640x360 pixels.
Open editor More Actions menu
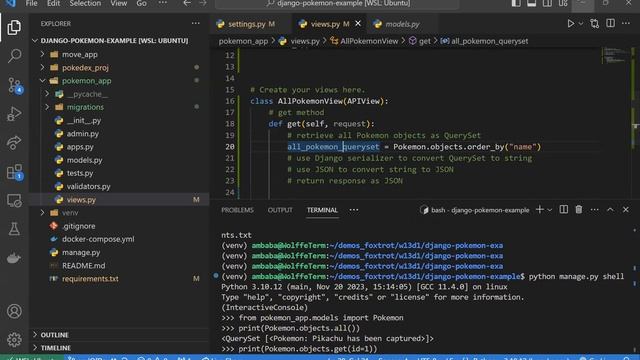pyautogui.click(x=626, y=23)
